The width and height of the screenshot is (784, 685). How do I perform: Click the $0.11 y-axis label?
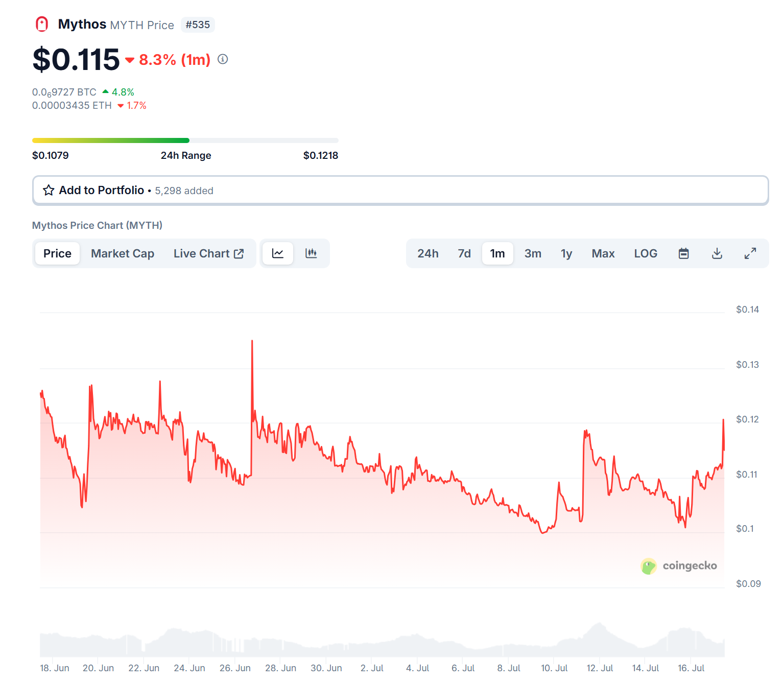747,475
